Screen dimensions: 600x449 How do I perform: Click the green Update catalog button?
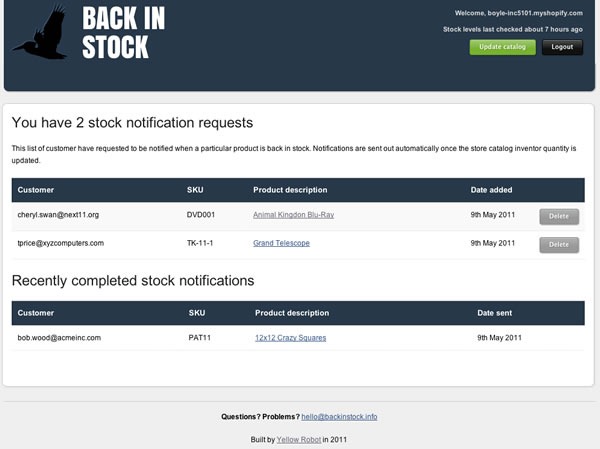click(502, 47)
